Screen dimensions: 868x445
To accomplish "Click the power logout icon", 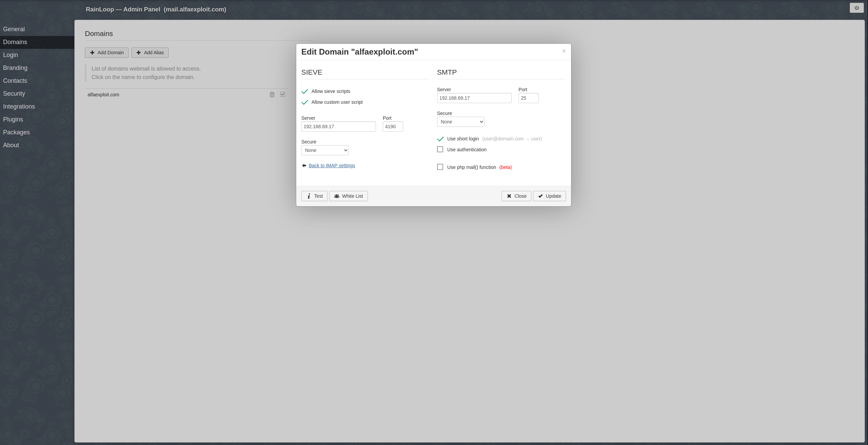I will [x=856, y=8].
